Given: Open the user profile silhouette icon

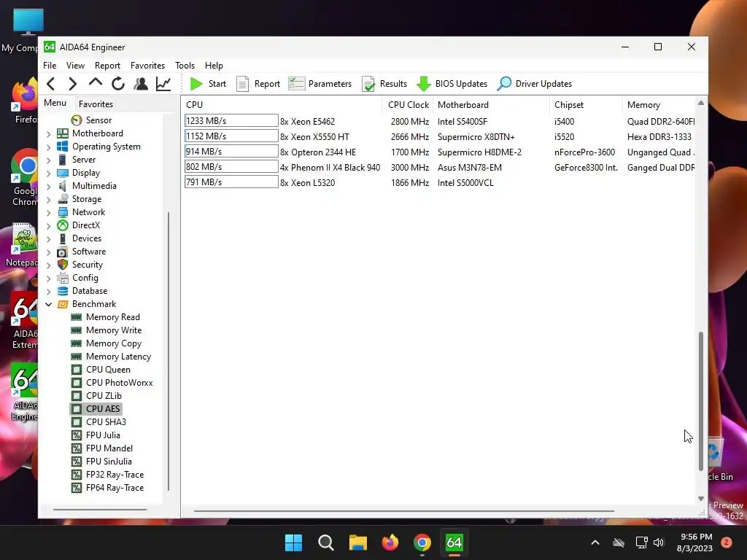Looking at the screenshot, I should coord(141,84).
